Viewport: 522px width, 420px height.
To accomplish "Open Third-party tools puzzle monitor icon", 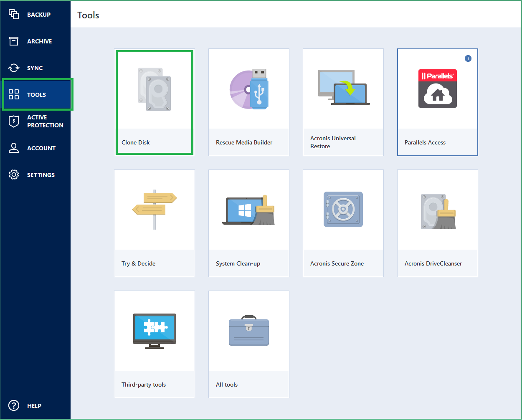I will click(x=154, y=331).
